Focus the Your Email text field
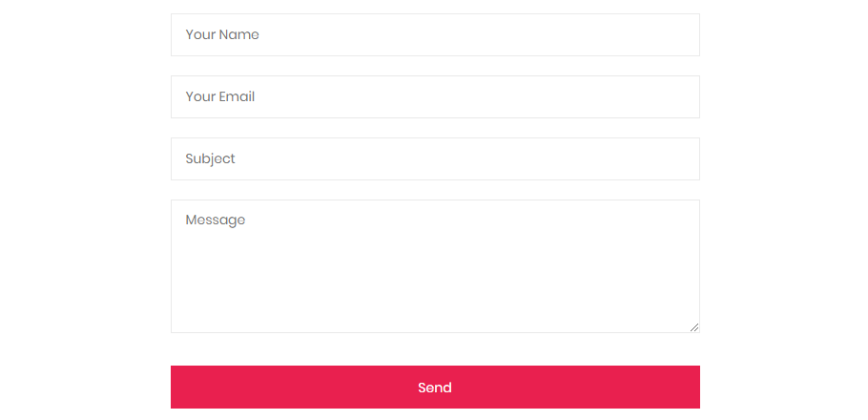 tap(435, 96)
